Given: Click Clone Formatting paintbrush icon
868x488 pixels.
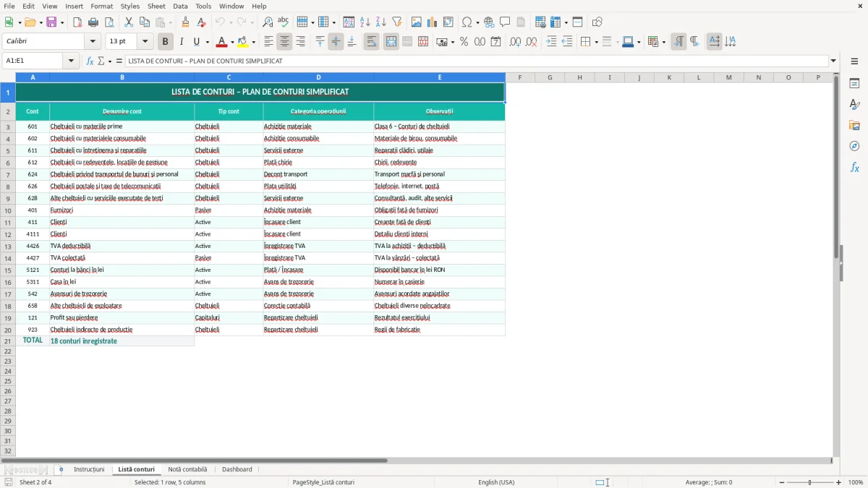Looking at the screenshot, I should click(186, 22).
